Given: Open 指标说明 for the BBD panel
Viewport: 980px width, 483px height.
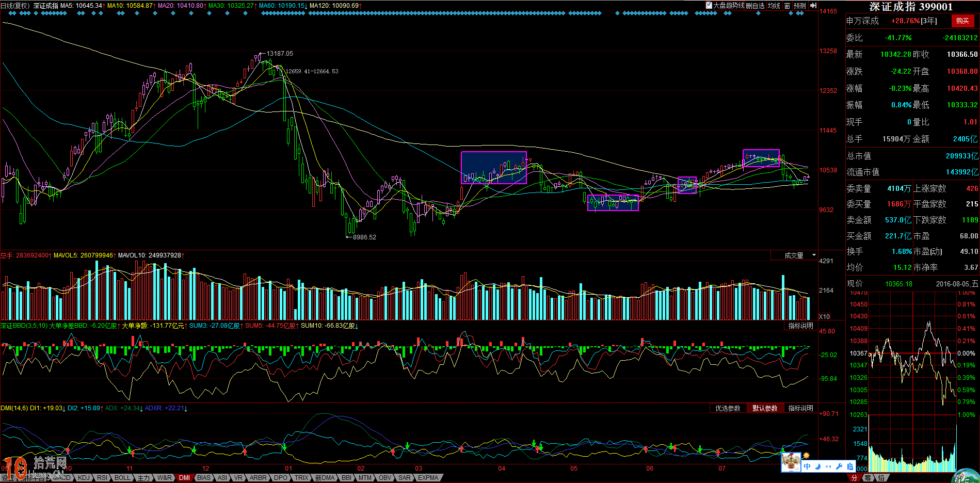Looking at the screenshot, I should pos(800,326).
